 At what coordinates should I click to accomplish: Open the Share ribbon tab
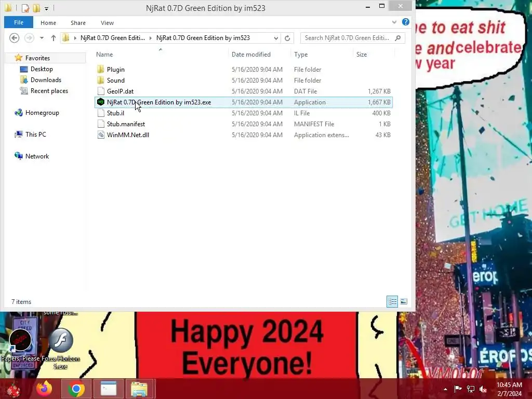[x=78, y=23]
